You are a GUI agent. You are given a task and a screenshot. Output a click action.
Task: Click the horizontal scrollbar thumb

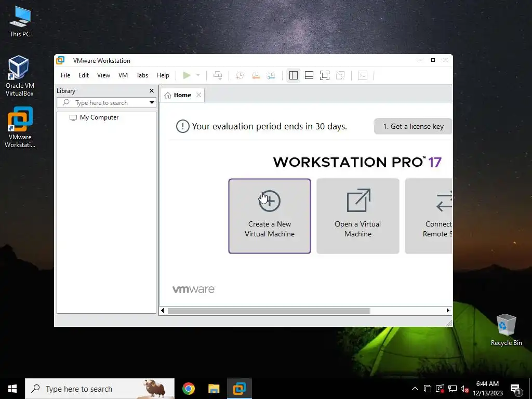tap(269, 311)
